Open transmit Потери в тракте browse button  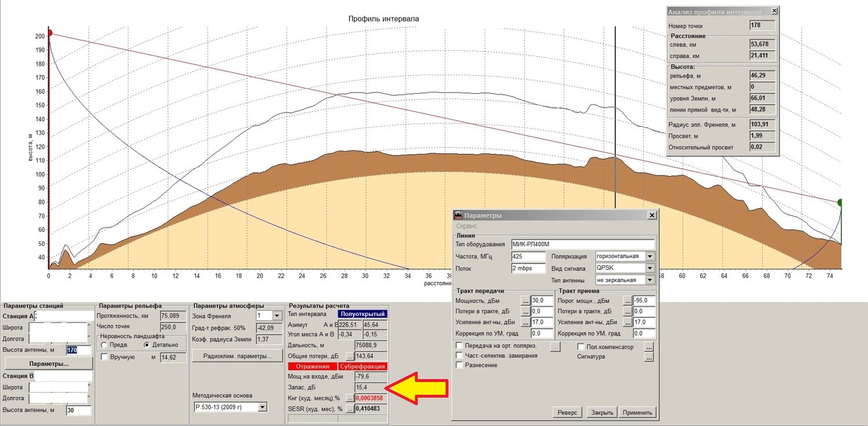pyautogui.click(x=525, y=312)
